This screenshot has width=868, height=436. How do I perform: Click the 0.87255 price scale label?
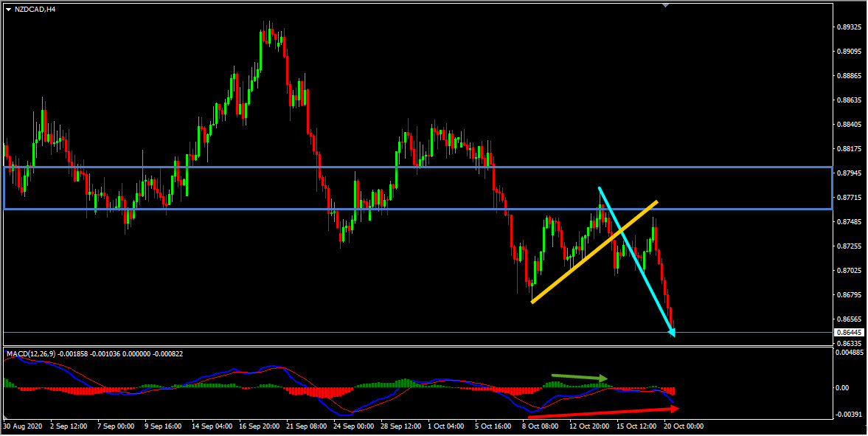(849, 246)
